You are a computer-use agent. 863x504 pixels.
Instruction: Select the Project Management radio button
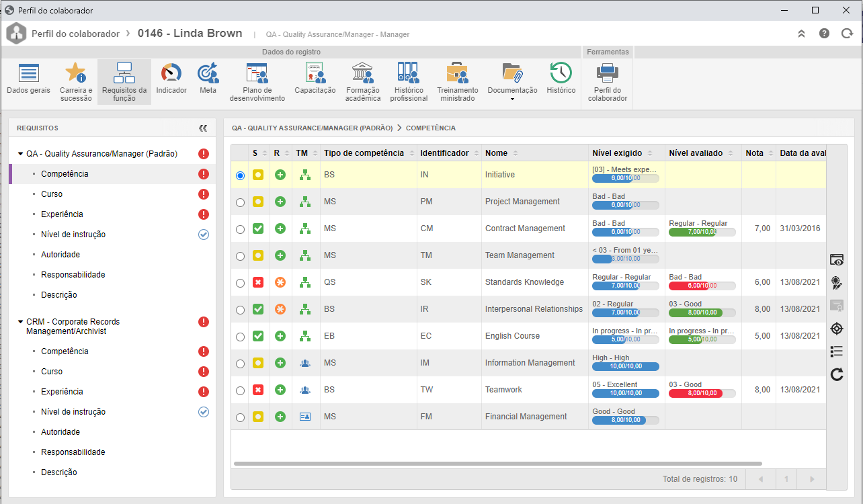click(x=240, y=202)
